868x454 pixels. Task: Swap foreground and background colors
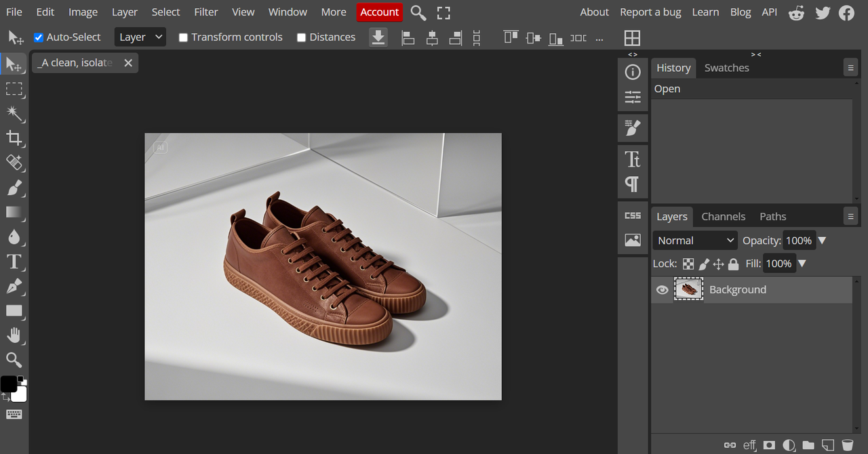5,398
